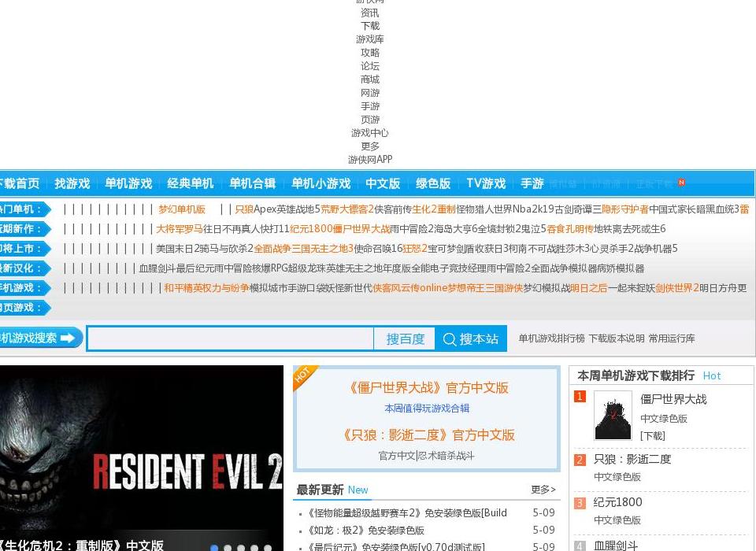Screen dimensions: 756x551
Task: Click the rank 3 badge icon
Action: tap(580, 503)
